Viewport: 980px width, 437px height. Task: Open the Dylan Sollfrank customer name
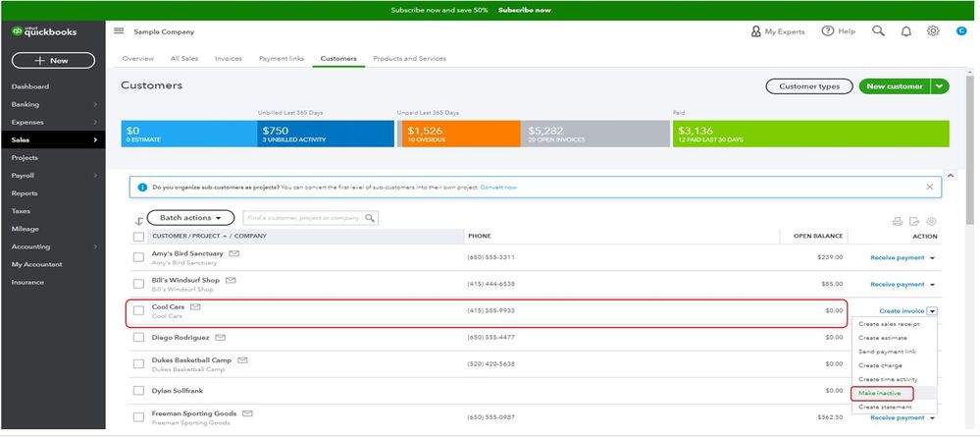coord(178,391)
